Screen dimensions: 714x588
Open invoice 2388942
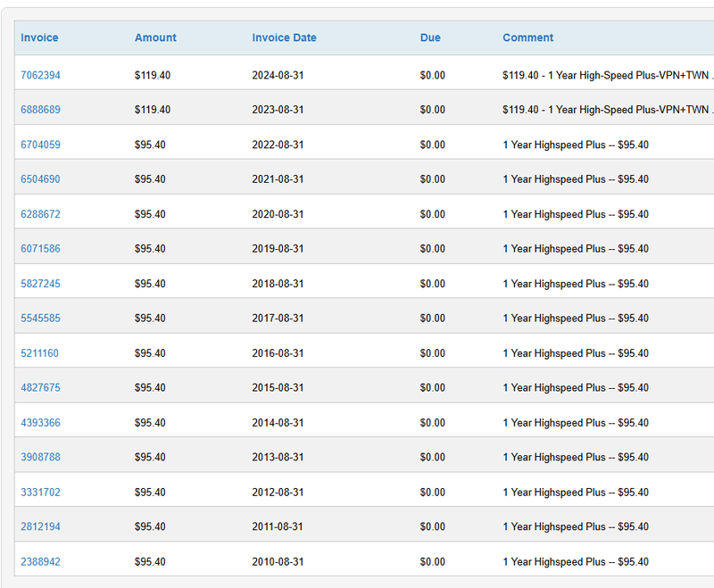40,562
